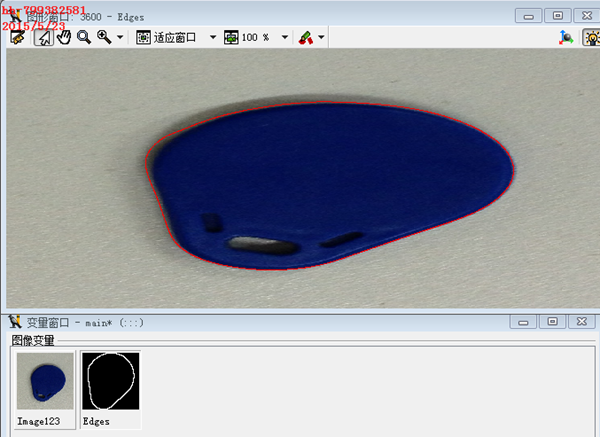Select the arrow pointer tool
This screenshot has height=437, width=600.
click(44, 38)
